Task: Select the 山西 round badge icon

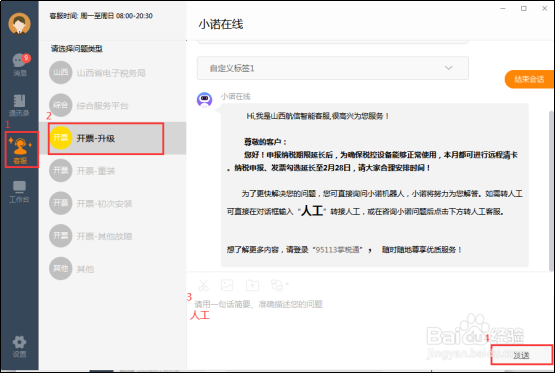Action: (x=61, y=73)
